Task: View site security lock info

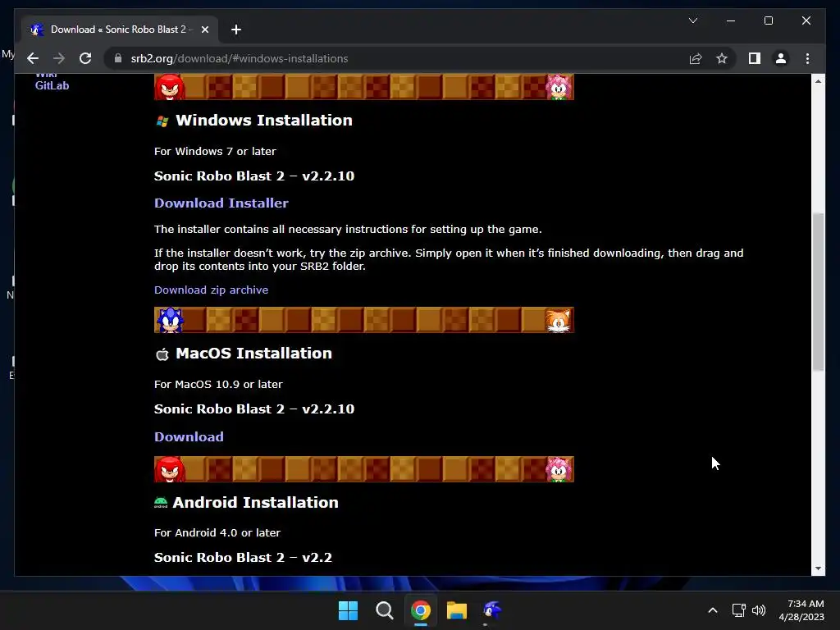Action: 118,58
